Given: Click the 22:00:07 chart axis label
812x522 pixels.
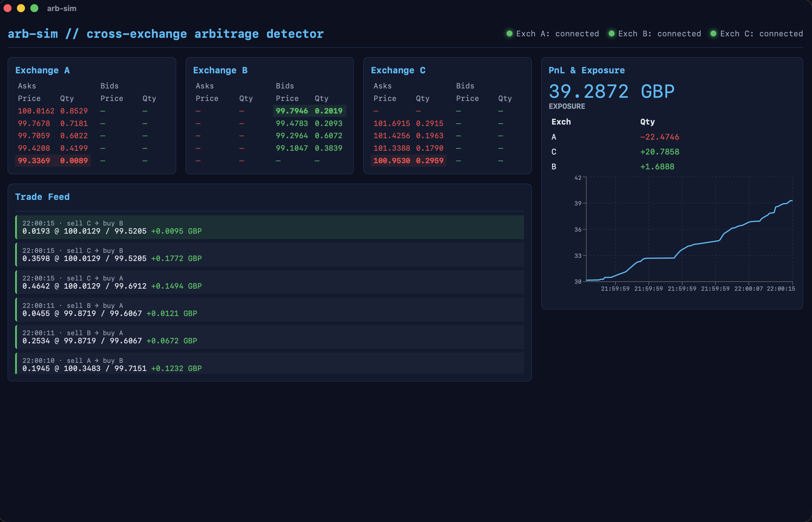Looking at the screenshot, I should point(748,288).
